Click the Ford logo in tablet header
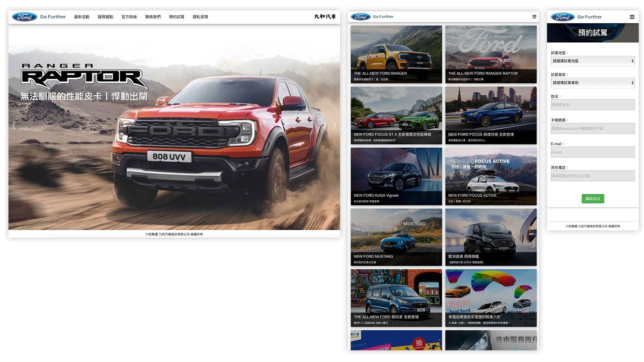644x362 pixels. coord(361,17)
